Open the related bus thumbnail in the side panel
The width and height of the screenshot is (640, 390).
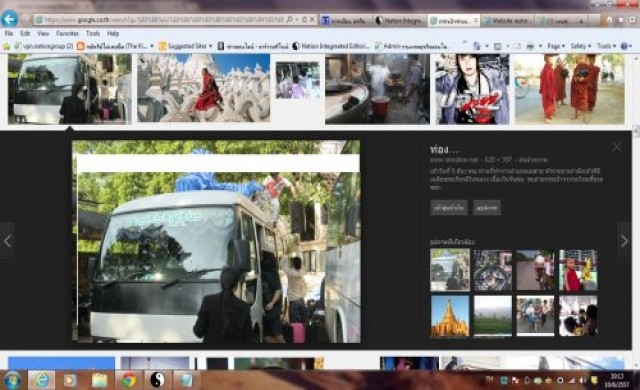click(x=450, y=270)
